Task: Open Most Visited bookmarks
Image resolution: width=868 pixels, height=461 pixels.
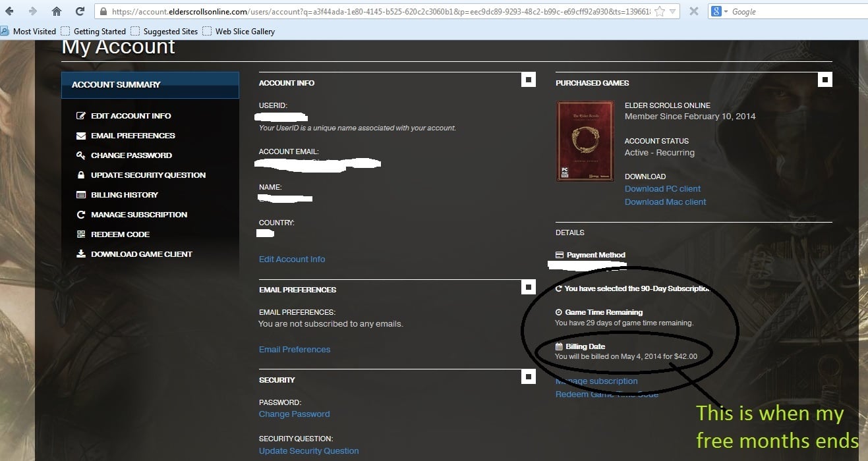Action: (x=29, y=31)
